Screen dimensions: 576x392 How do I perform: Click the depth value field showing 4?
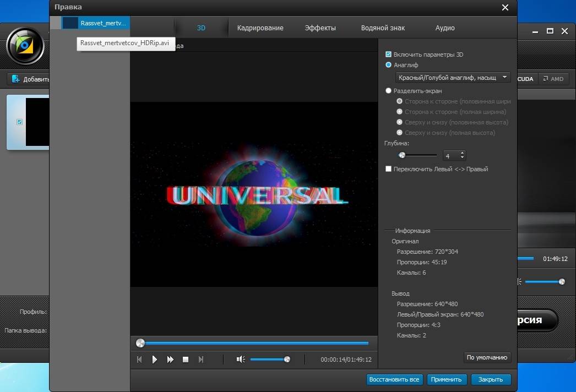click(x=451, y=156)
